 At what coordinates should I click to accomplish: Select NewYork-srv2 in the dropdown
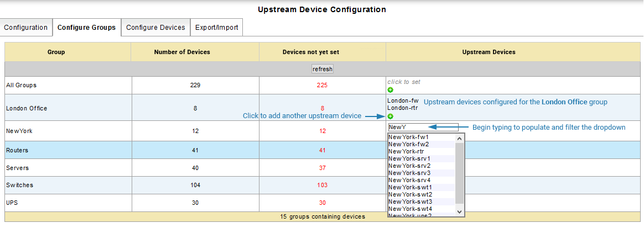[x=409, y=166]
